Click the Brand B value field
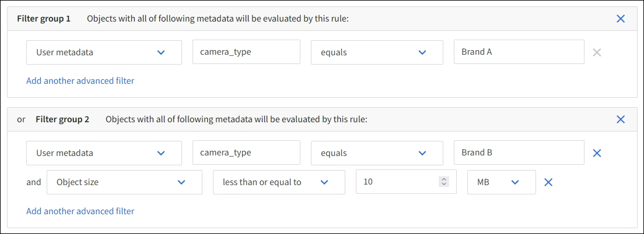Screen dimensions: 644x234 pos(519,153)
